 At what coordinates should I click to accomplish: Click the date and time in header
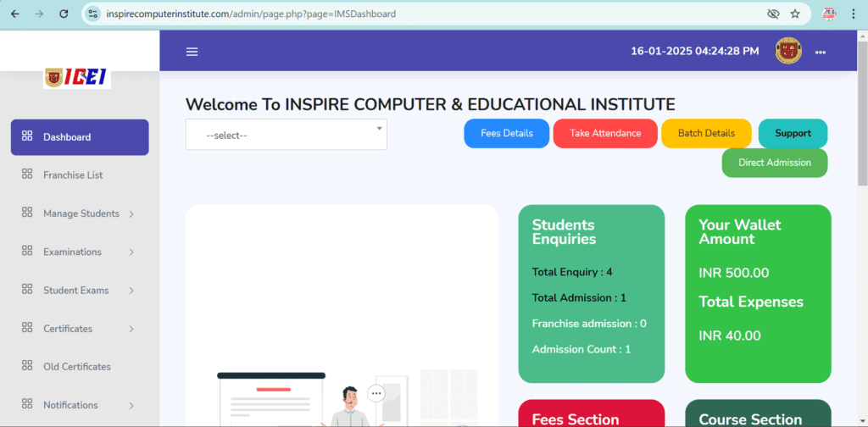click(x=695, y=51)
